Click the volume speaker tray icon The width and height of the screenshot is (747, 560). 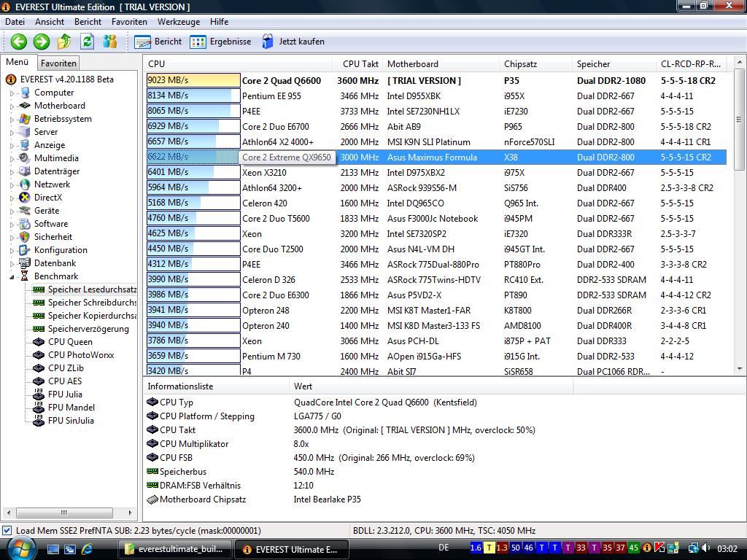(706, 548)
